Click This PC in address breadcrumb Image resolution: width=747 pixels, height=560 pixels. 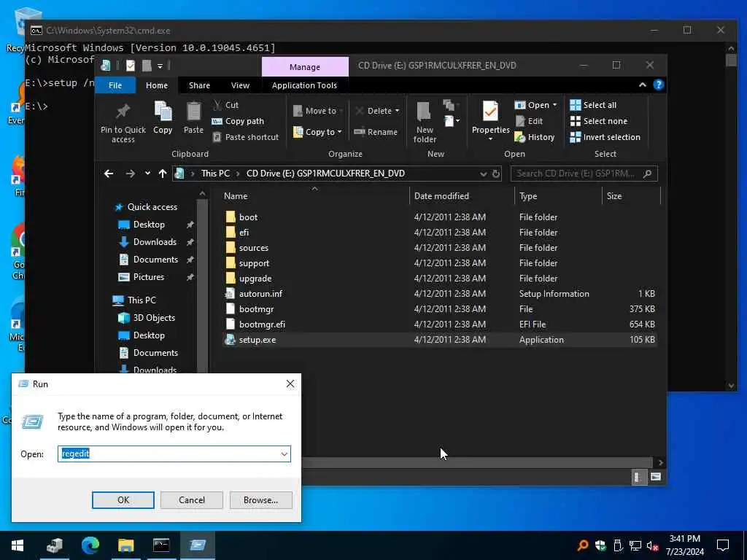[215, 174]
